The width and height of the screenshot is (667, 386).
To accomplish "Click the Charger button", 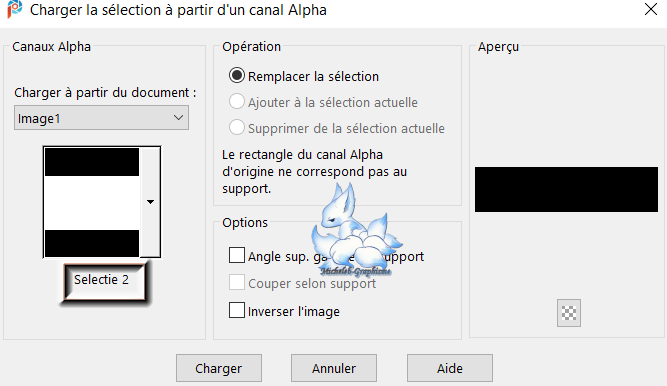I will 219,368.
